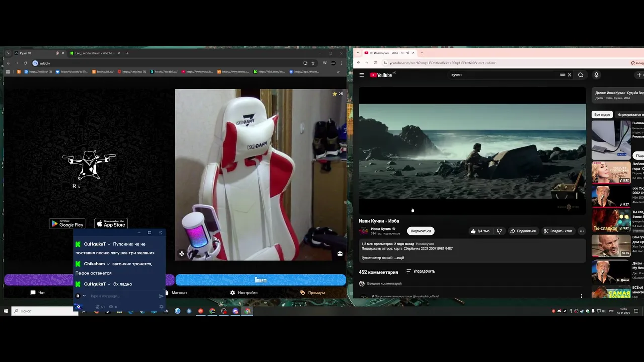Create a clip with Создать клип
The height and width of the screenshot is (362, 644).
click(558, 231)
